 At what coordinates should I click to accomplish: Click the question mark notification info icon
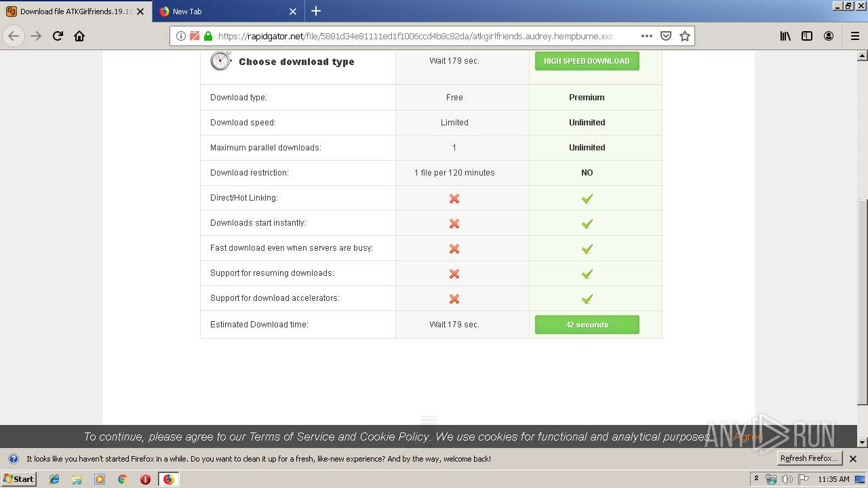13,459
